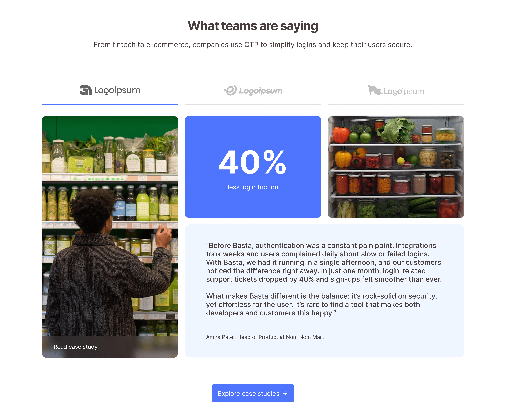Click the "What teams are saying" heading
The image size is (506, 420).
point(253,26)
